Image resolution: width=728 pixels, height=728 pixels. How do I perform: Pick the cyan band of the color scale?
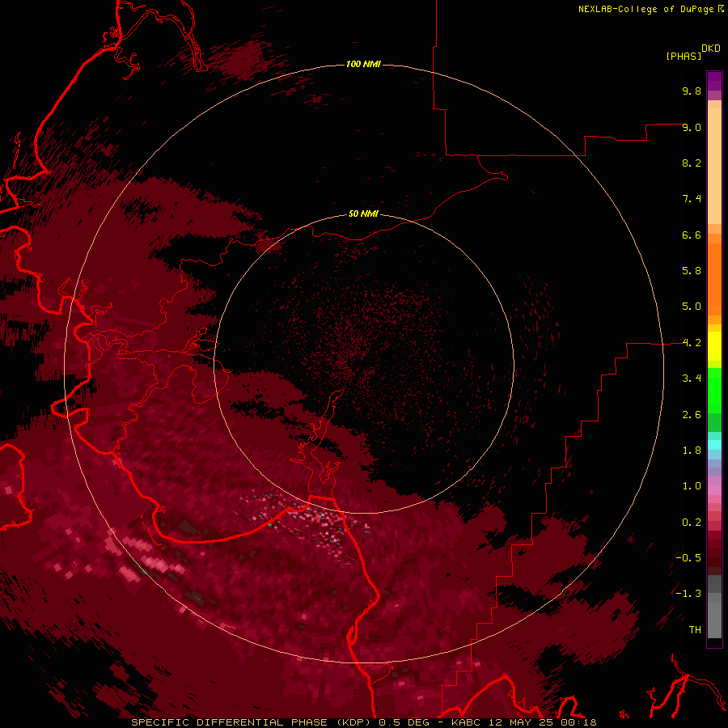coord(714,445)
